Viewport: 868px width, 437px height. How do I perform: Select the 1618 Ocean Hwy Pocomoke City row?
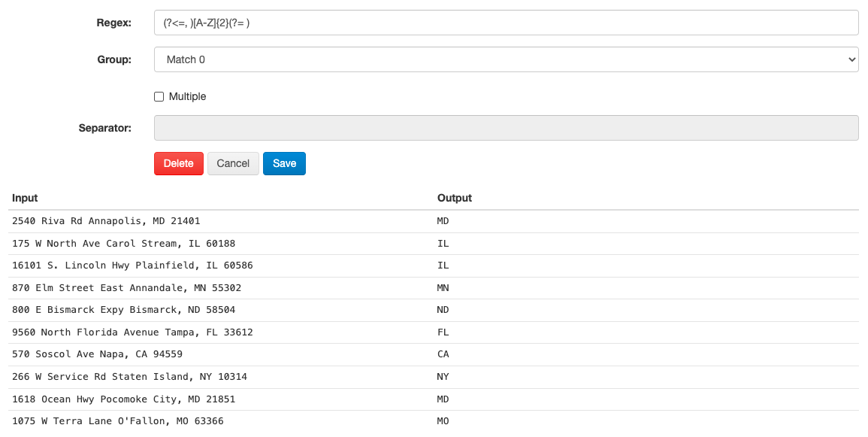(123, 399)
